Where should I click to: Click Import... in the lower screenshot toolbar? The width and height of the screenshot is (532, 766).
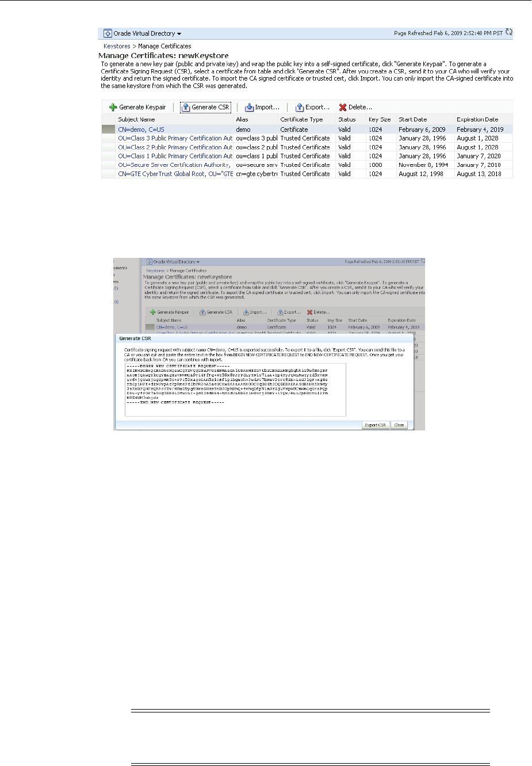pos(255,313)
